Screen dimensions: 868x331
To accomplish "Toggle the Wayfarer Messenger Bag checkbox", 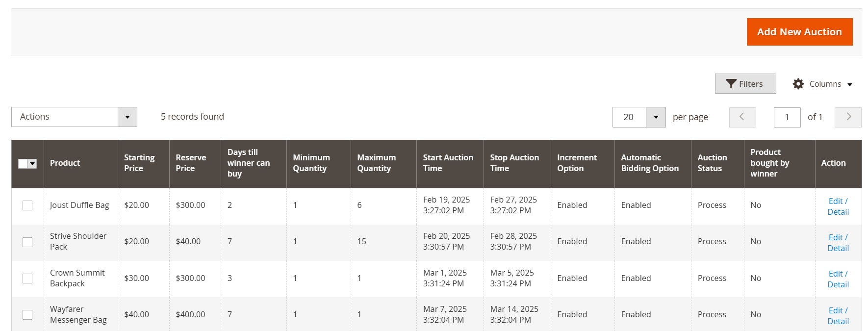I will 27,315.
